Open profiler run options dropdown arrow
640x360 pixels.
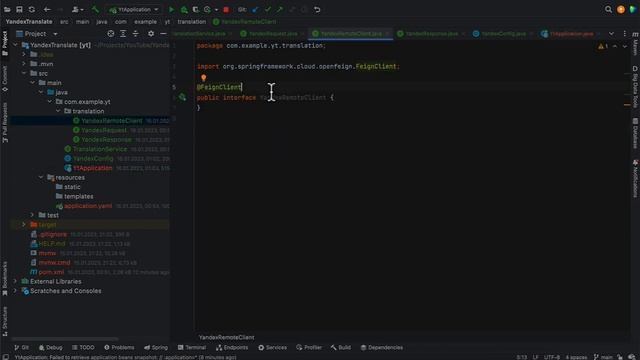click(216, 9)
